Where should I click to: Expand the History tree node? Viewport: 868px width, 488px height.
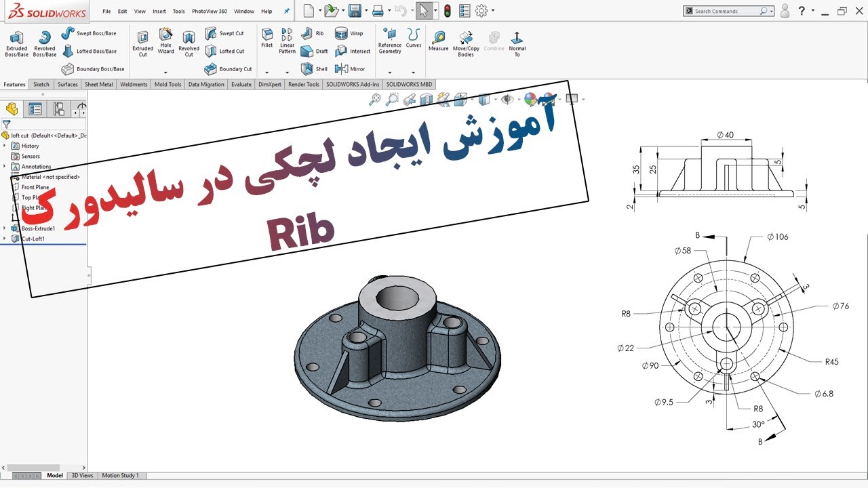click(5, 146)
